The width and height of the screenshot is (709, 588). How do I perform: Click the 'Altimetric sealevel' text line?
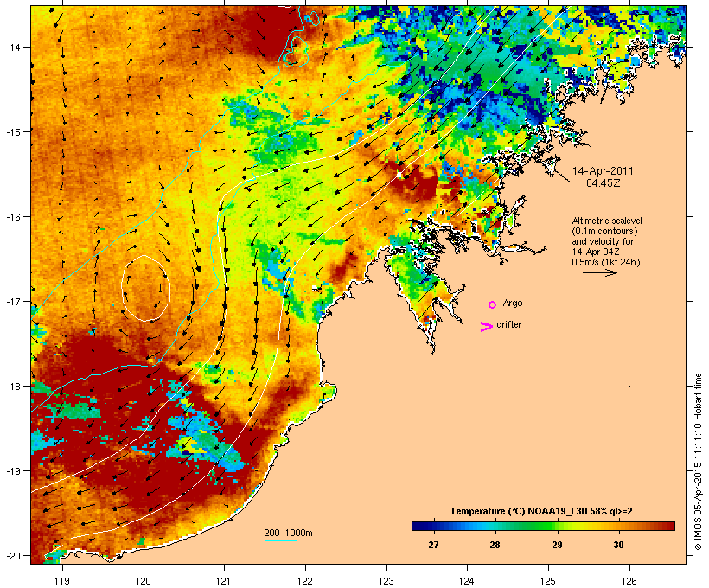tap(607, 220)
